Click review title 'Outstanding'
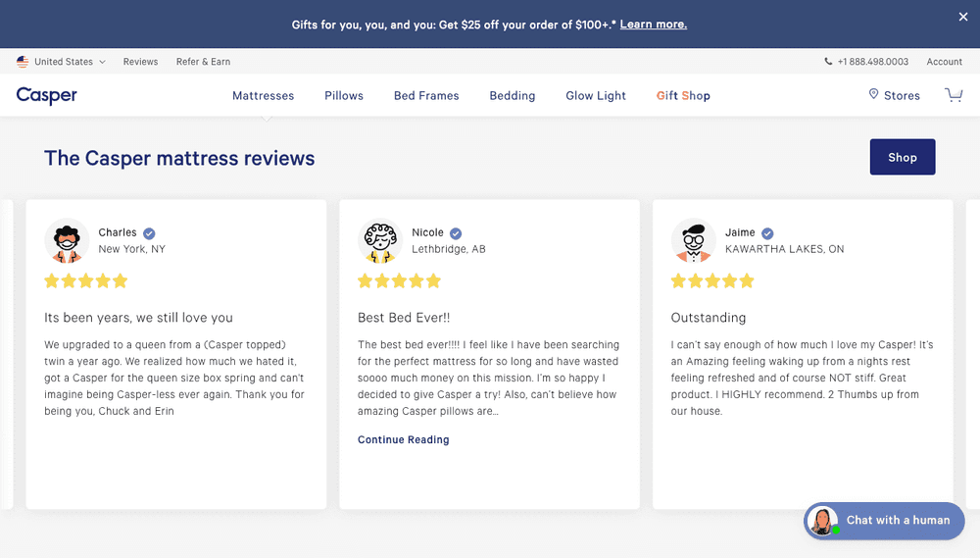This screenshot has height=558, width=980. pos(709,318)
